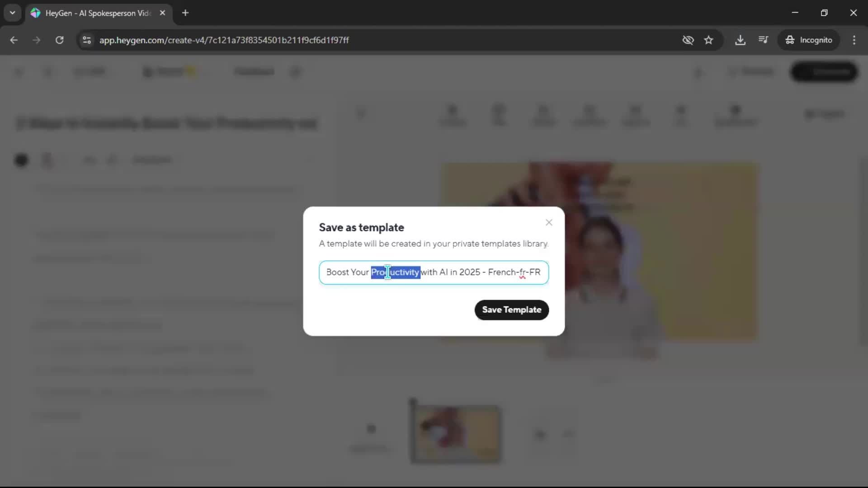Screen dimensions: 868x488
Task: Open the Incognito profile indicator
Action: click(809, 40)
